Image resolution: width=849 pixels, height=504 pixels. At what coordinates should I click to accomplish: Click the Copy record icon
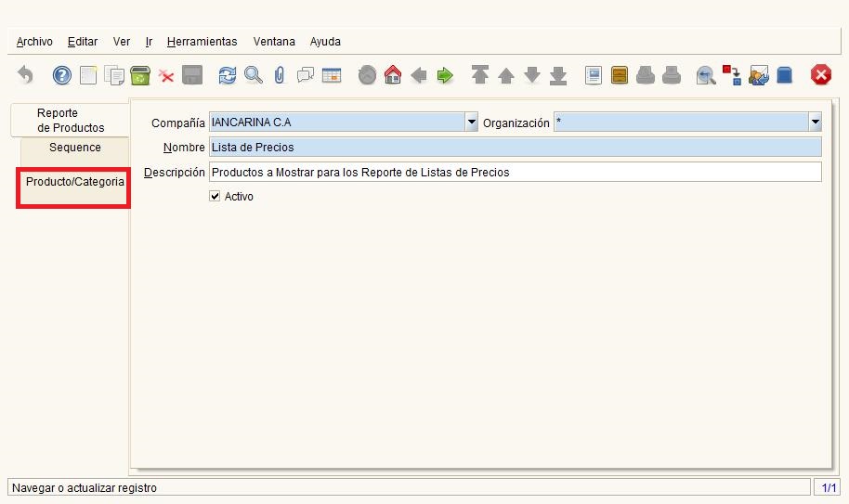click(114, 75)
